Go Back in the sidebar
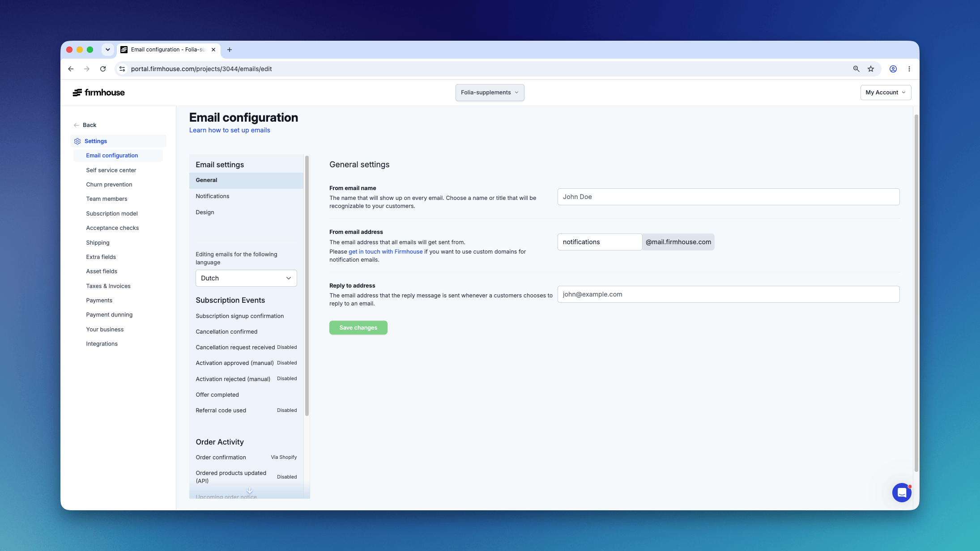This screenshot has height=551, width=980. click(x=85, y=125)
